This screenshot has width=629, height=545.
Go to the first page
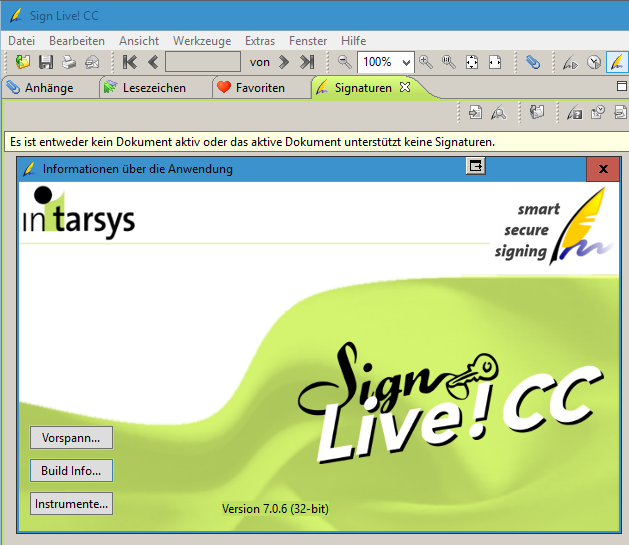[130, 62]
